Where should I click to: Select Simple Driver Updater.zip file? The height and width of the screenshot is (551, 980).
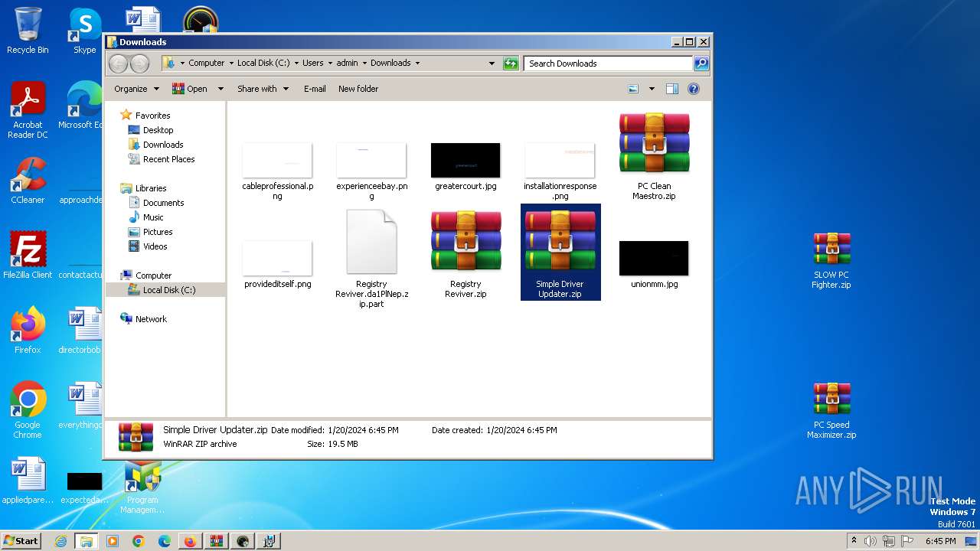click(560, 252)
